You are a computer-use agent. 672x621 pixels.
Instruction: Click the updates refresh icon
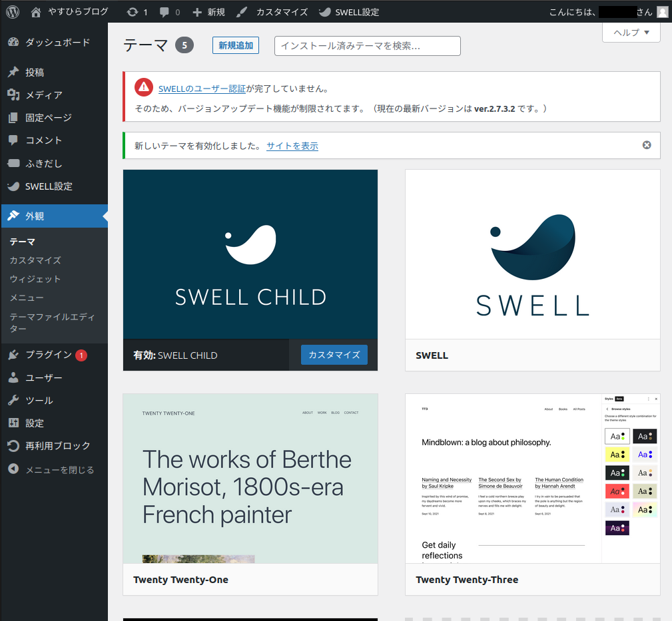pos(133,12)
